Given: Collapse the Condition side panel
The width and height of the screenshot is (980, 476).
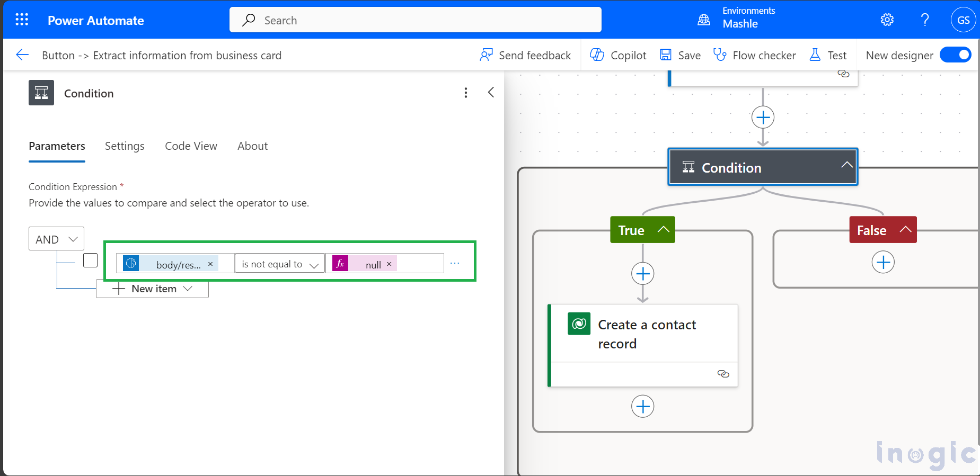Looking at the screenshot, I should click(x=491, y=93).
